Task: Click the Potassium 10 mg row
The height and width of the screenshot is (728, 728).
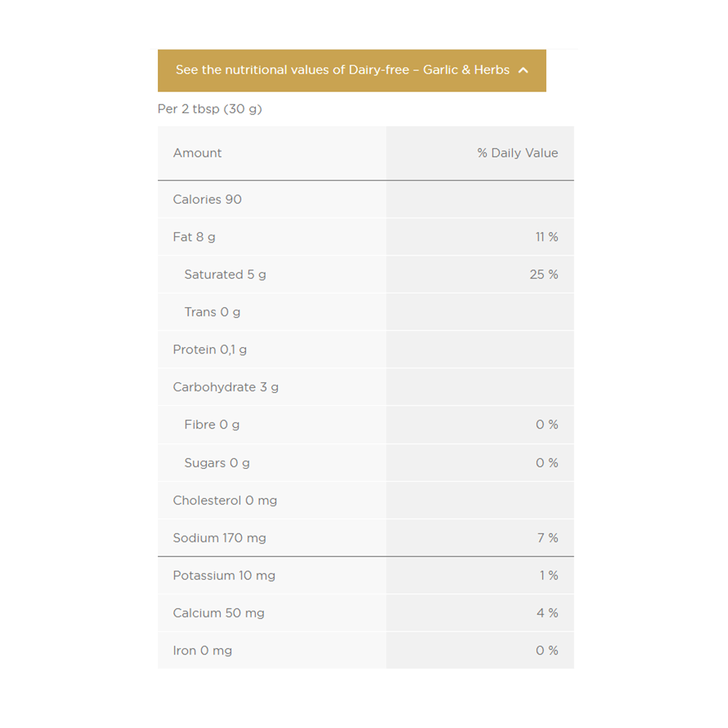Action: [224, 576]
